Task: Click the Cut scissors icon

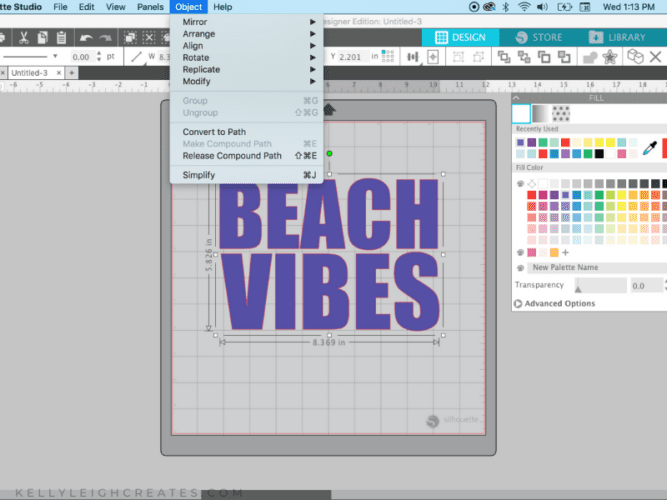Action: click(23, 38)
